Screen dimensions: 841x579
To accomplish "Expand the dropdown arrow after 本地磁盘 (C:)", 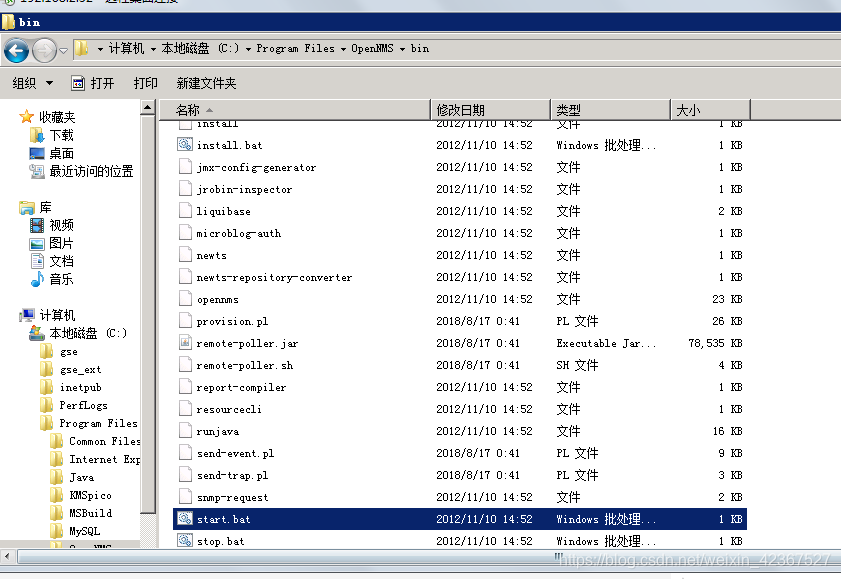I will [248, 49].
